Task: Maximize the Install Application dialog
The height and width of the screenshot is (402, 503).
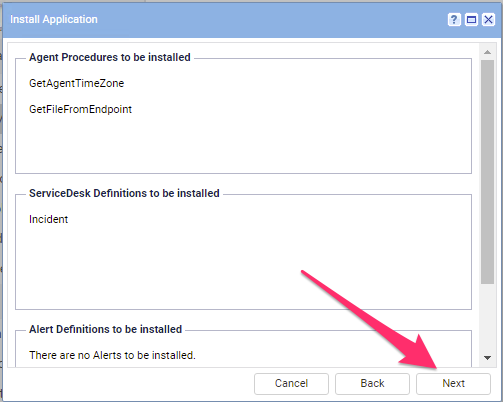Action: click(471, 20)
